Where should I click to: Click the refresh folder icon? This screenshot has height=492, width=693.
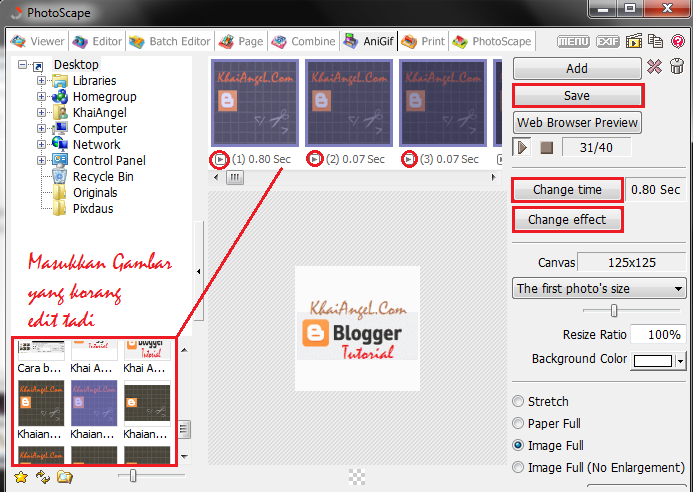click(43, 477)
